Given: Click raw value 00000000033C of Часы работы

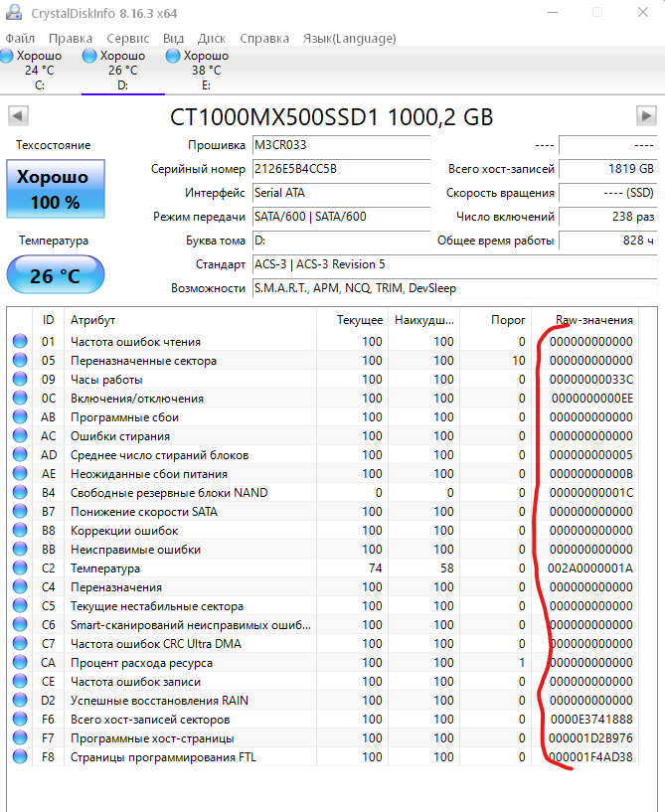Looking at the screenshot, I should [x=591, y=379].
